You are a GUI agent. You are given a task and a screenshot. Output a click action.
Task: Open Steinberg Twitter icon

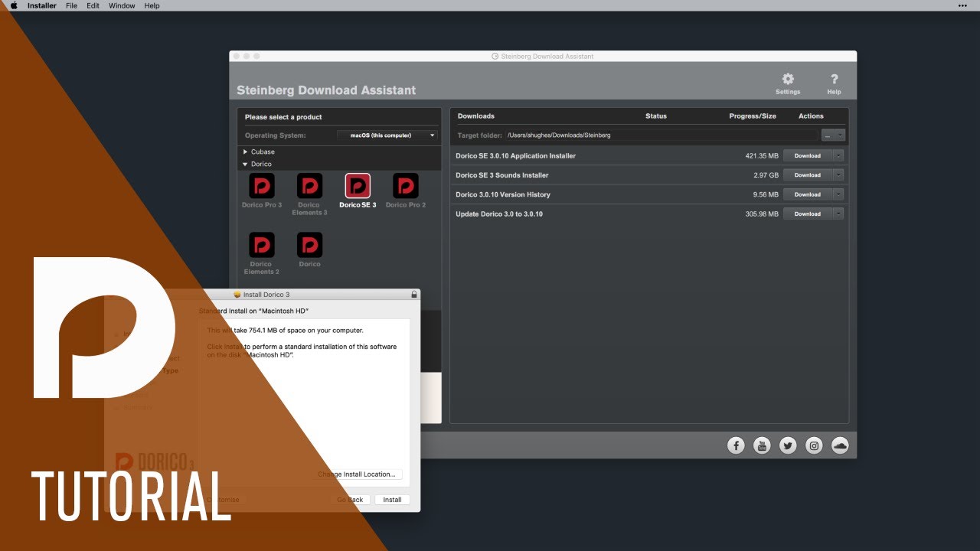788,445
